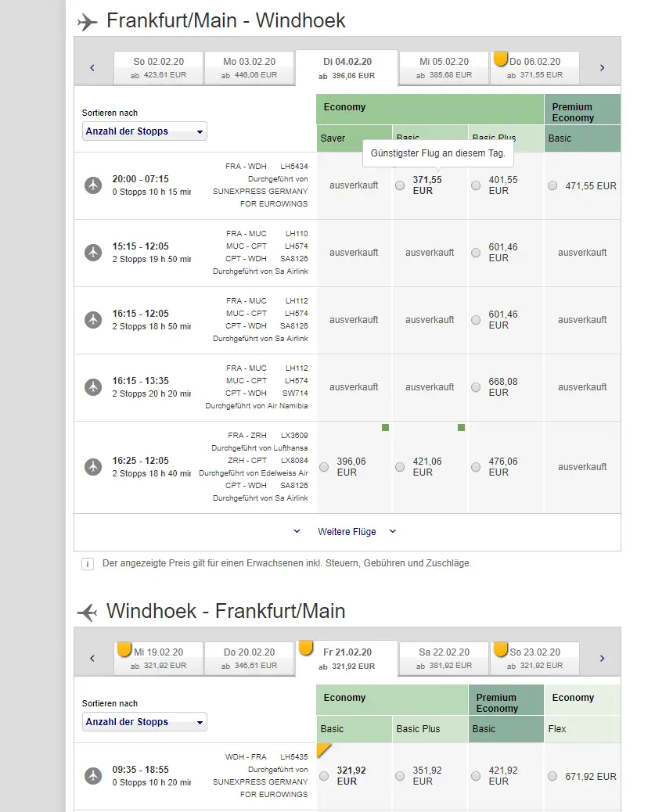Click the outbound Economy Saver column header
This screenshot has width=655, height=812.
[354, 138]
